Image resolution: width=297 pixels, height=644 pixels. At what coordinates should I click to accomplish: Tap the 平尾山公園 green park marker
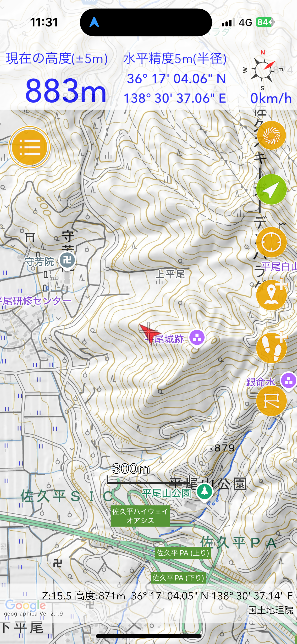pos(205,492)
